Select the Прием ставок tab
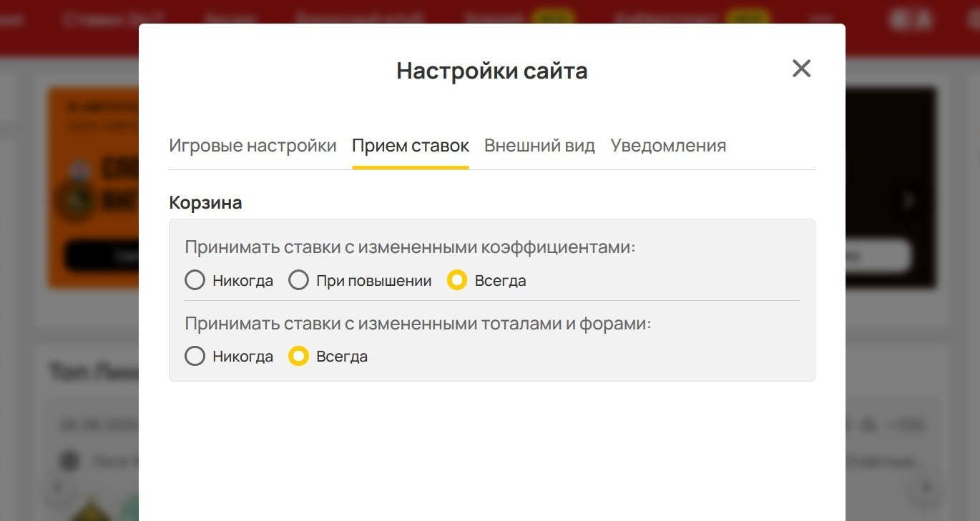 pyautogui.click(x=410, y=146)
